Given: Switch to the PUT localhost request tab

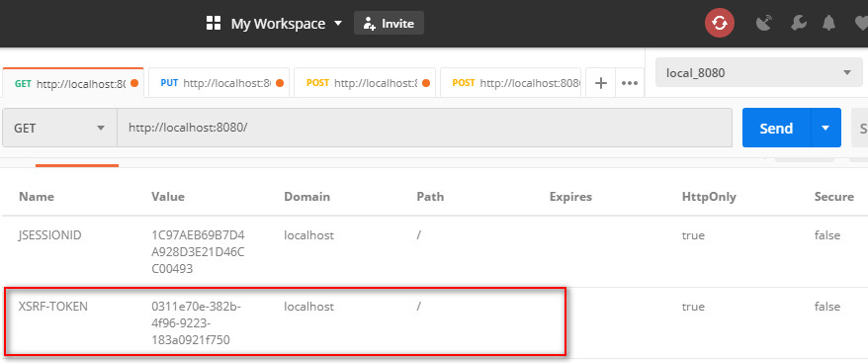Looking at the screenshot, I should pyautogui.click(x=219, y=83).
